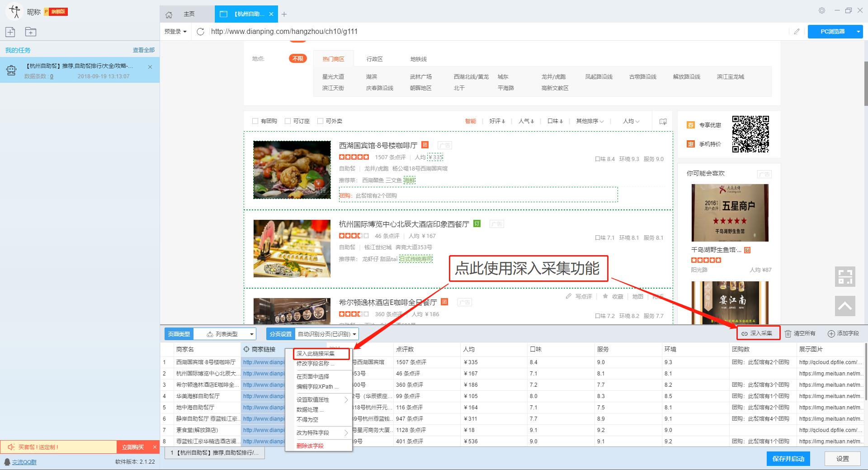Click the home icon tab

coord(169,14)
